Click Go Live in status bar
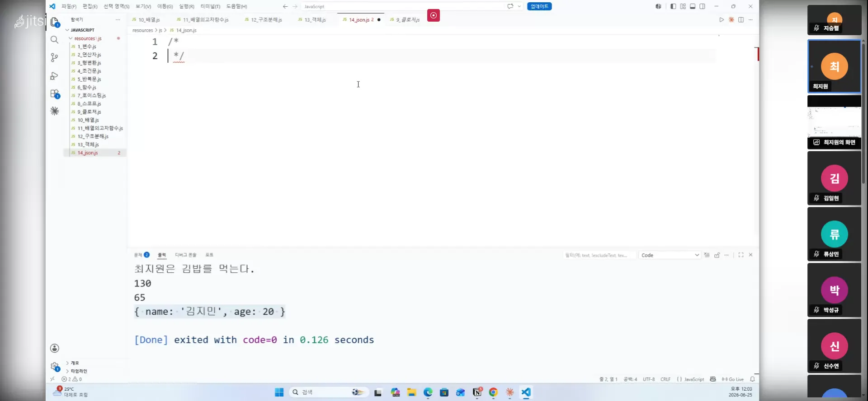 tap(732, 379)
